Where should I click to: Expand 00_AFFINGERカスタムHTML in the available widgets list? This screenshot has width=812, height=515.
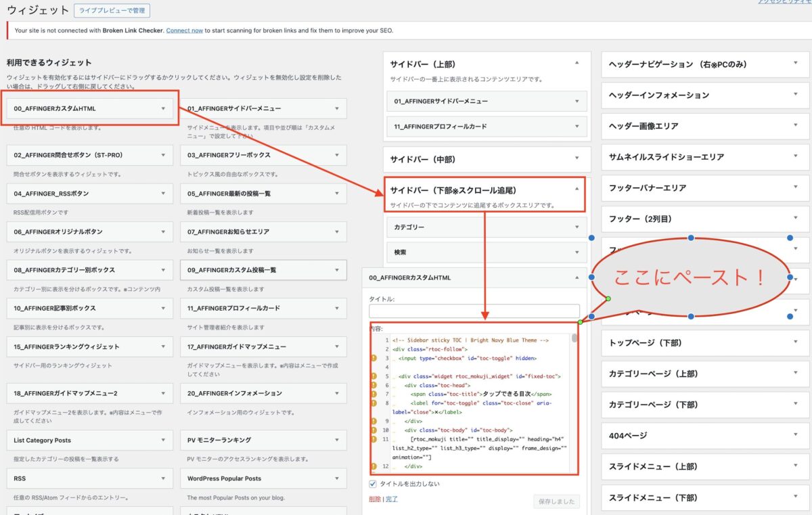point(163,108)
